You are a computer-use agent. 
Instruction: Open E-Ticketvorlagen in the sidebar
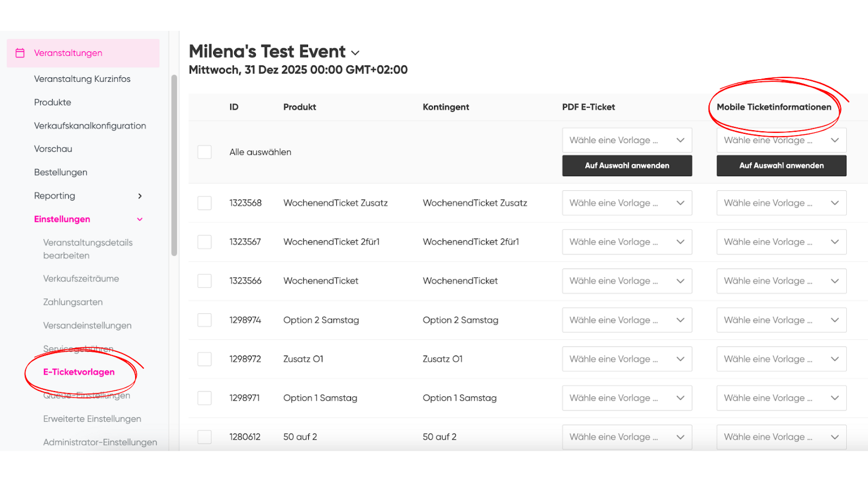pyautogui.click(x=79, y=372)
